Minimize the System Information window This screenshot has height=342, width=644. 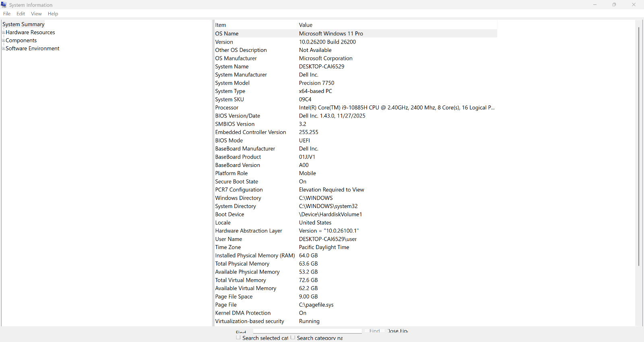[595, 5]
